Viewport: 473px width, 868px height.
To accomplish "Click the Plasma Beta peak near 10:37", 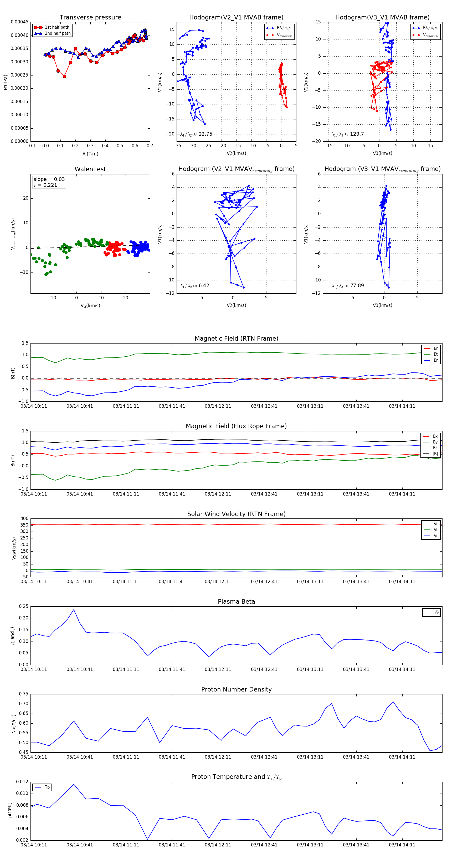I will point(74,609).
